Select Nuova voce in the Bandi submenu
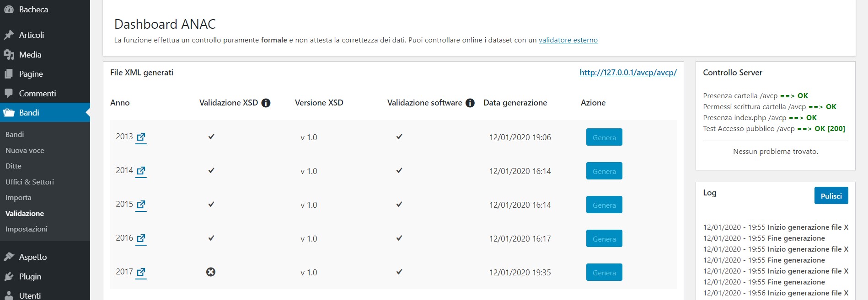Image resolution: width=868 pixels, height=300 pixels. pos(25,150)
